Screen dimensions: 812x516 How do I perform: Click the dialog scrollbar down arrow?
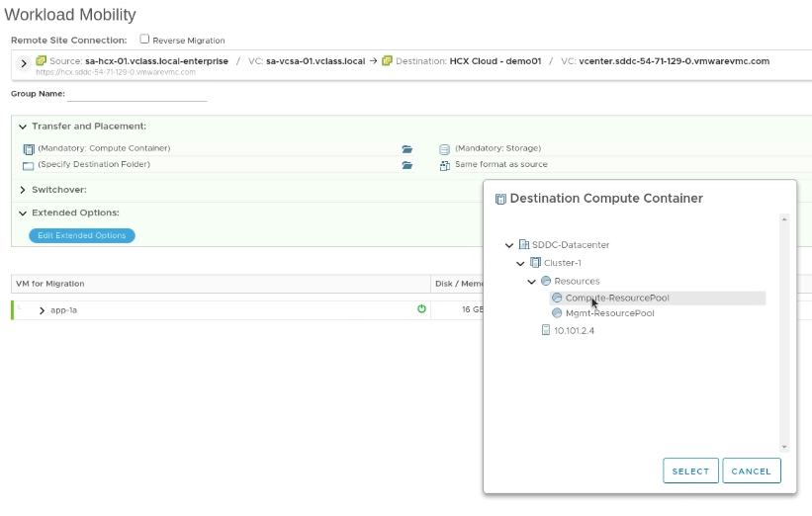pyautogui.click(x=784, y=447)
